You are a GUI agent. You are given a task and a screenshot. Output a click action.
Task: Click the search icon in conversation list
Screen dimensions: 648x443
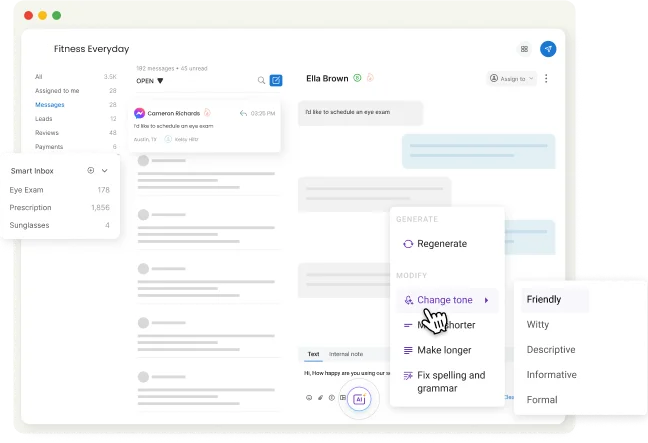tap(261, 80)
